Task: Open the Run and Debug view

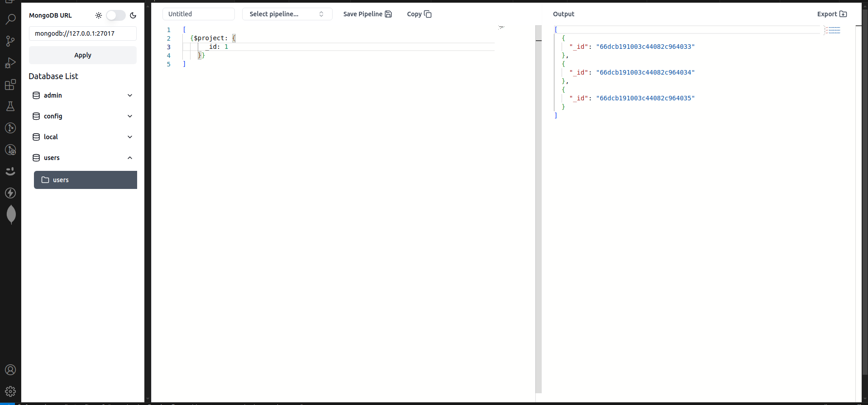Action: [10, 63]
